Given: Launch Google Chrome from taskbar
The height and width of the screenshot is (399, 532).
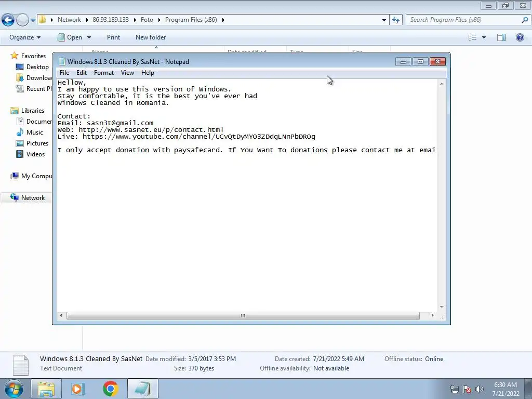Looking at the screenshot, I should click(110, 389).
